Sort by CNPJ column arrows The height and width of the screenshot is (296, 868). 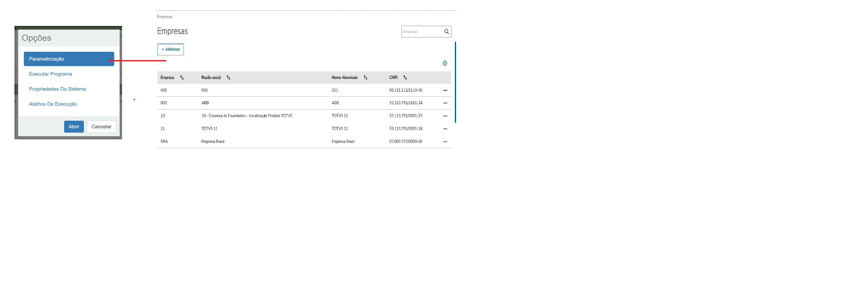(x=405, y=78)
